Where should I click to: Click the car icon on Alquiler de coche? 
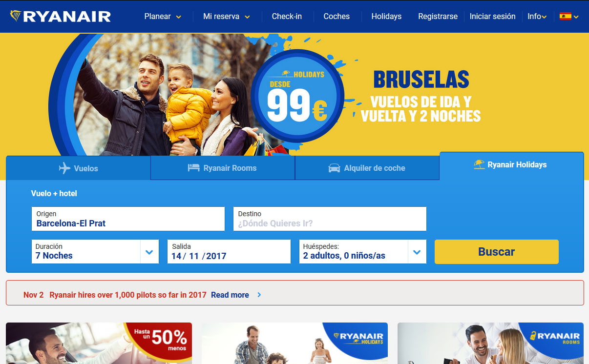coord(335,168)
